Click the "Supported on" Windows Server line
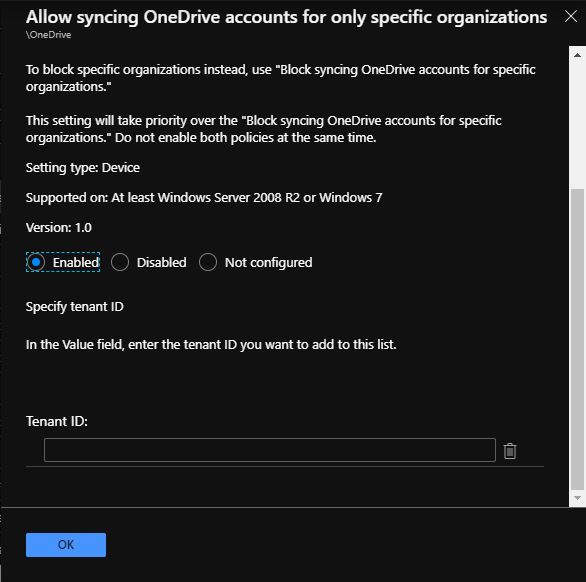Image resolution: width=586 pixels, height=582 pixels. pyautogui.click(x=204, y=198)
